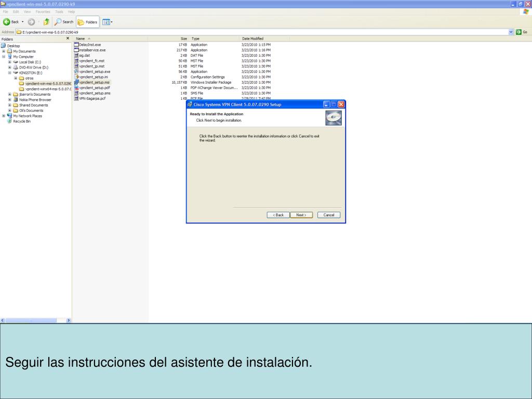The width and height of the screenshot is (532, 399).
Task: Select vpnclient-winx64-msi folder in tree
Action: pos(48,89)
